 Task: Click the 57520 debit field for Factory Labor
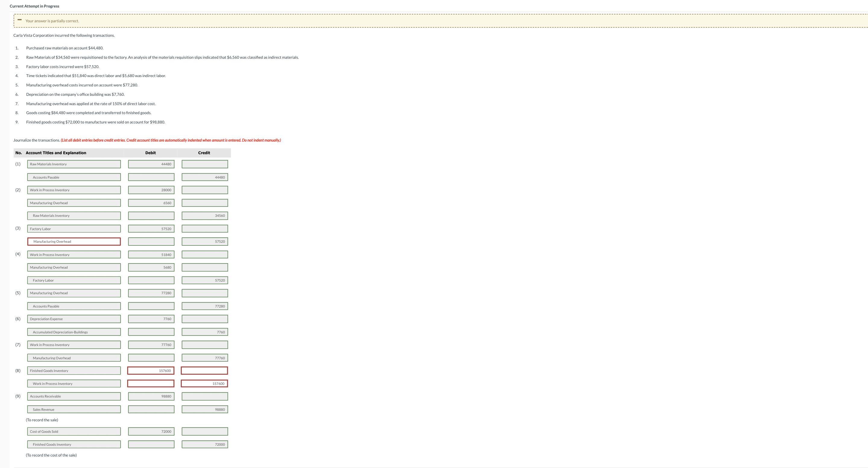[151, 229]
